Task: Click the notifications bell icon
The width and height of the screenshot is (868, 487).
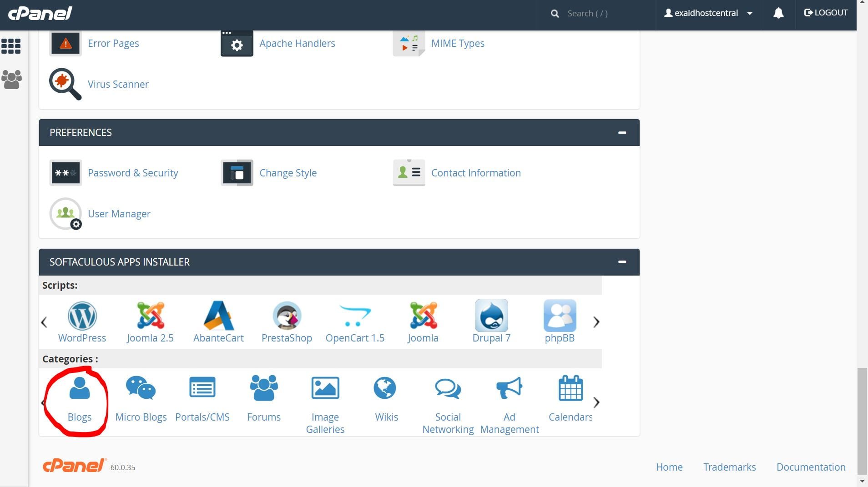Action: pos(778,13)
